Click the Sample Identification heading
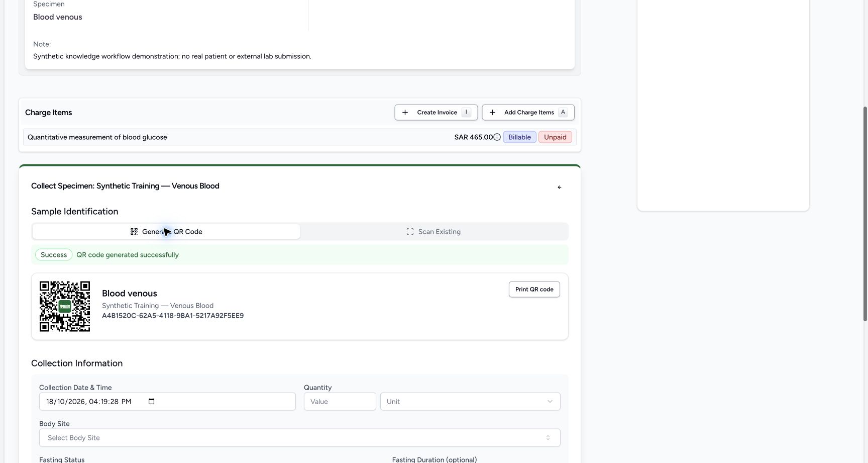868x463 pixels. click(75, 212)
